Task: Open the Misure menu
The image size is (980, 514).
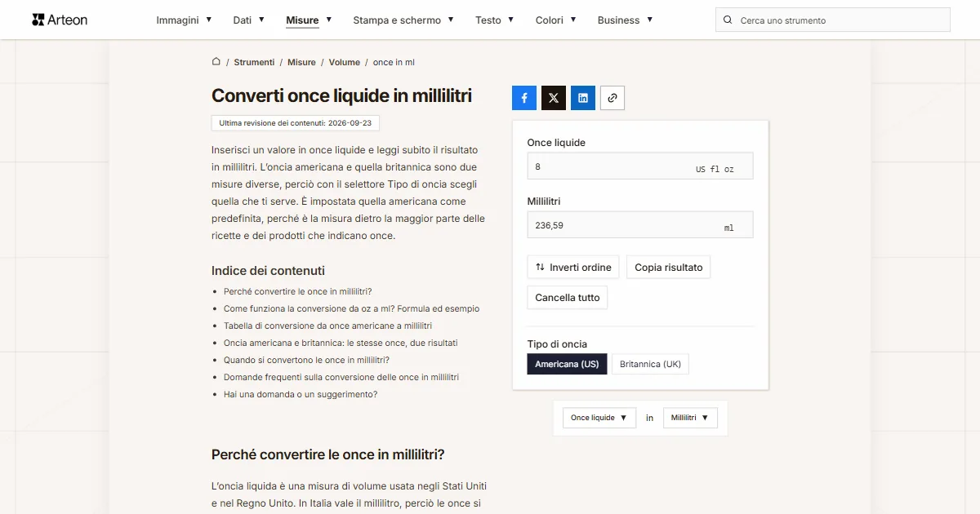Action: (x=309, y=20)
